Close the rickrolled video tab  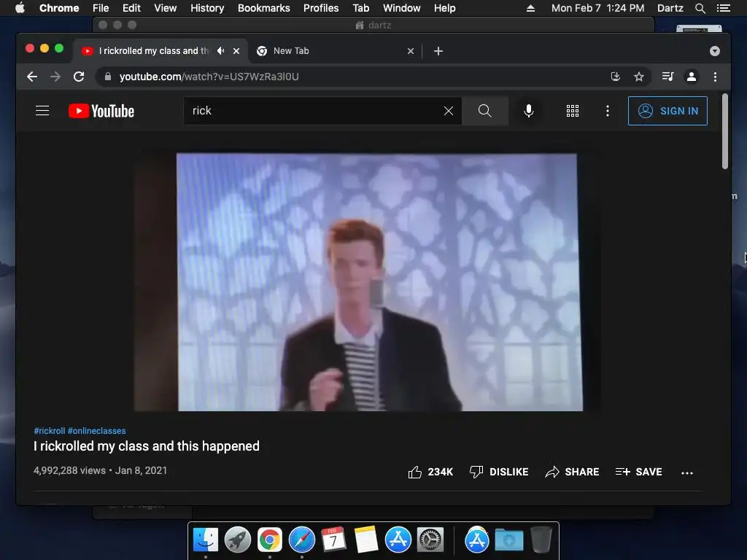coord(236,51)
